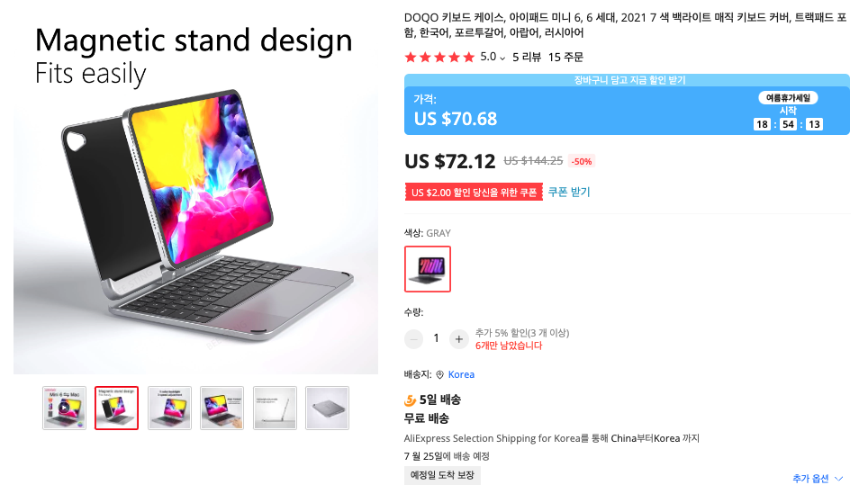Open the 5 리뷰 reviews link

(527, 57)
